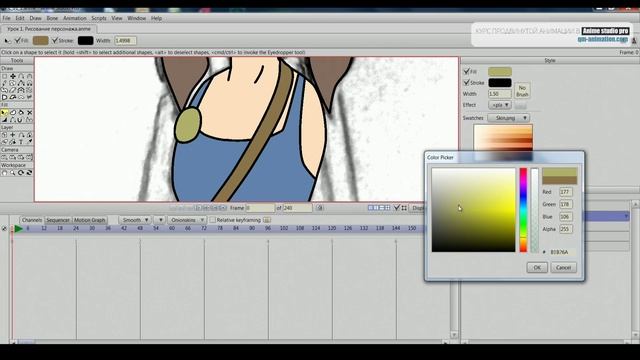Pick the eyedropper tool in Layer tools

29,142
